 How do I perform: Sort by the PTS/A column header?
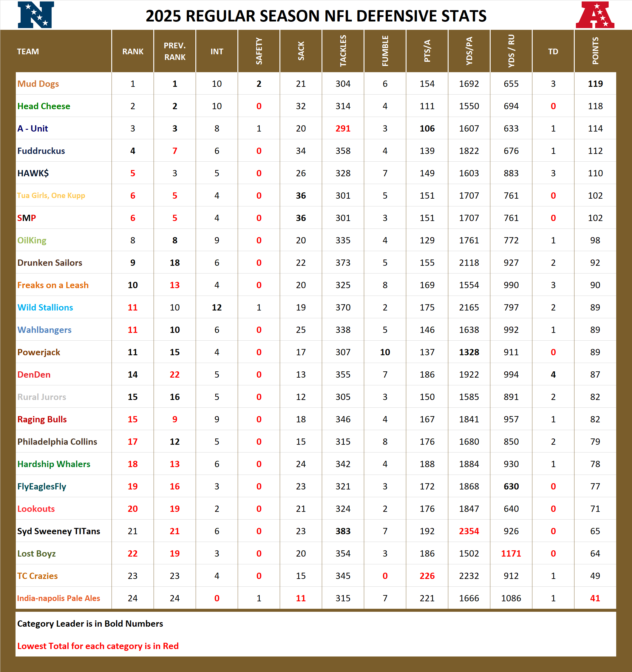[x=427, y=51]
